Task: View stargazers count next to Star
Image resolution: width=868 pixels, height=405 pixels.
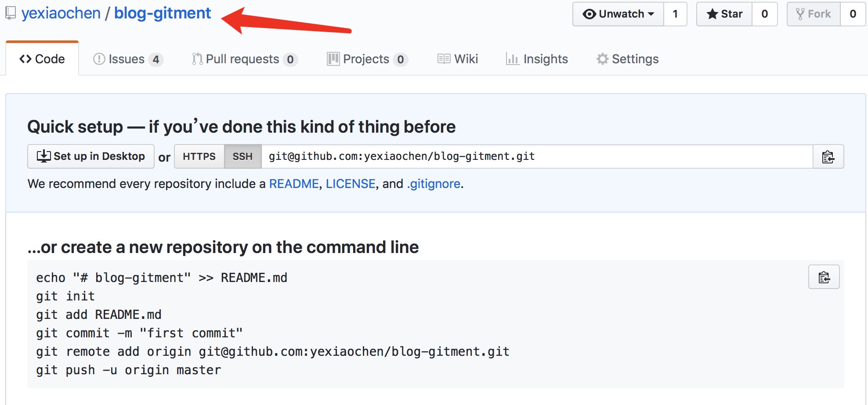Action: tap(765, 14)
